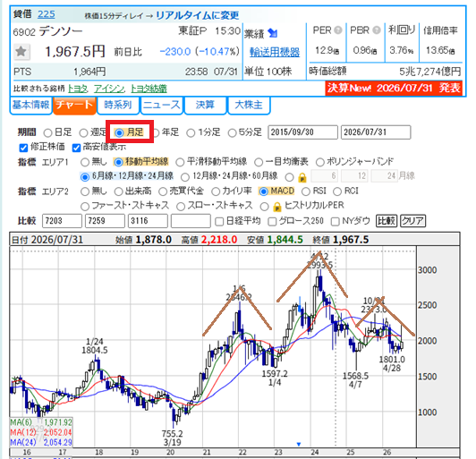
Task: Click the 決算New! 発表 banner
Action: [394, 88]
